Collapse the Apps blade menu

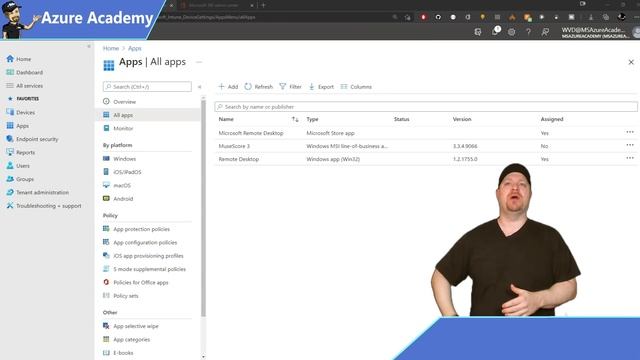(200, 87)
